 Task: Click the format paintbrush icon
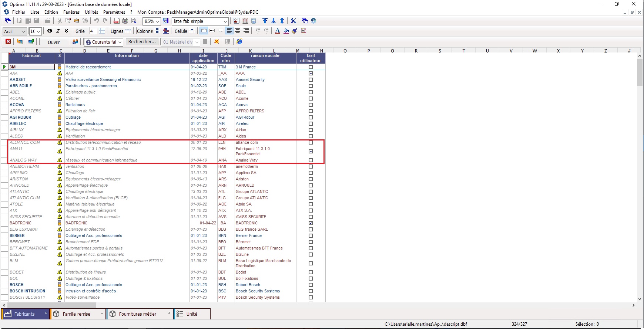pos(295,31)
